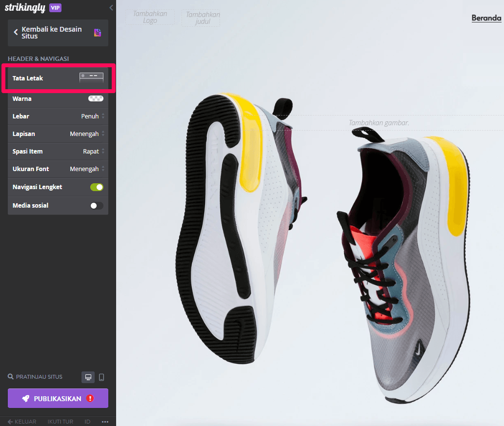Viewport: 504px width, 426px height.
Task: Start the tour via IKUTI TUR
Action: pos(60,422)
